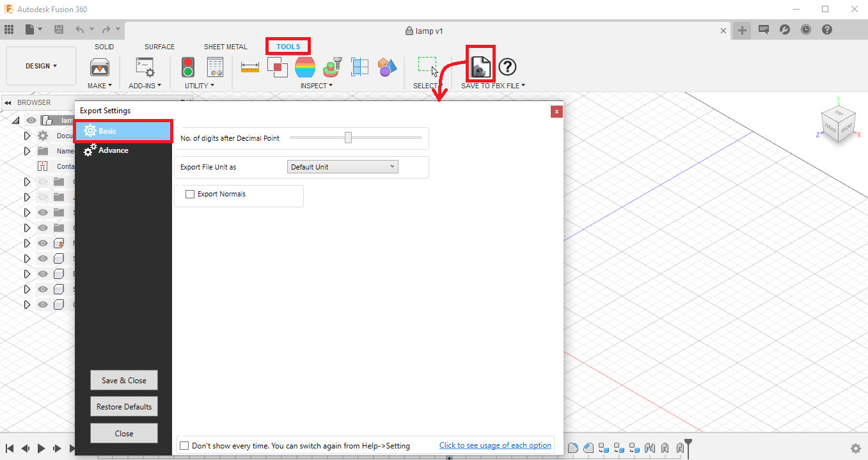
Task: Open the Zebra/Curvature analysis striped icon
Action: pos(305,67)
